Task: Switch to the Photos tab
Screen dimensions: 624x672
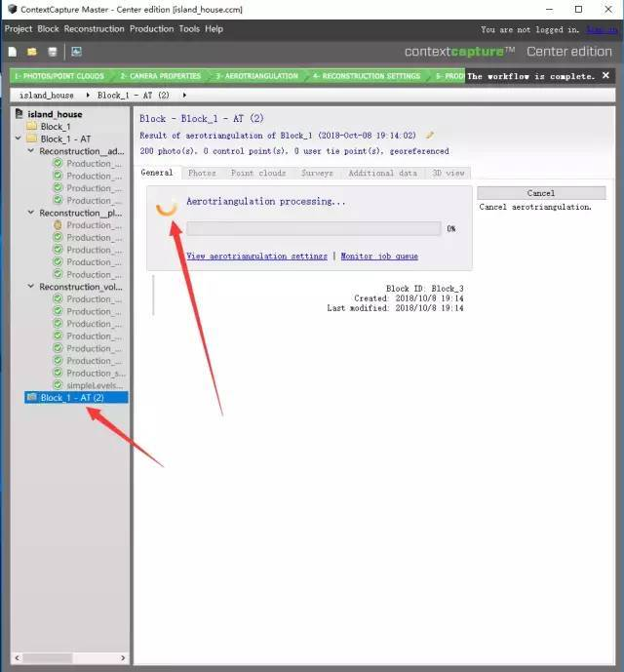Action: pyautogui.click(x=202, y=174)
